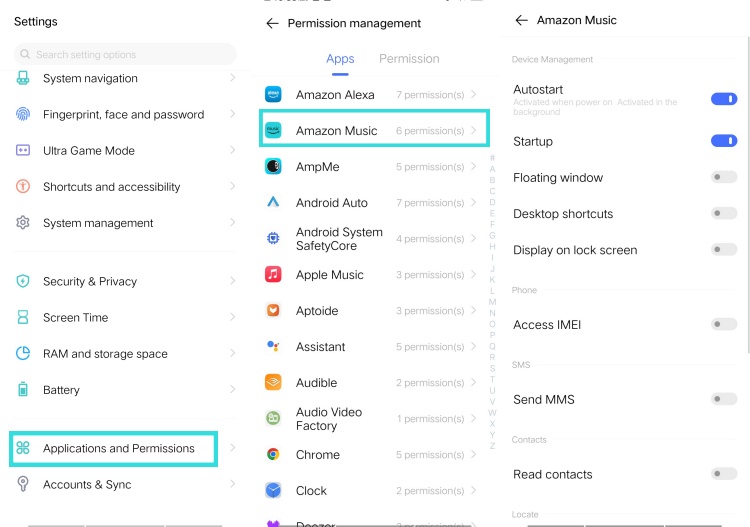Tap the Audible app icon
Viewport: 750px width, 527px height.
click(x=273, y=382)
